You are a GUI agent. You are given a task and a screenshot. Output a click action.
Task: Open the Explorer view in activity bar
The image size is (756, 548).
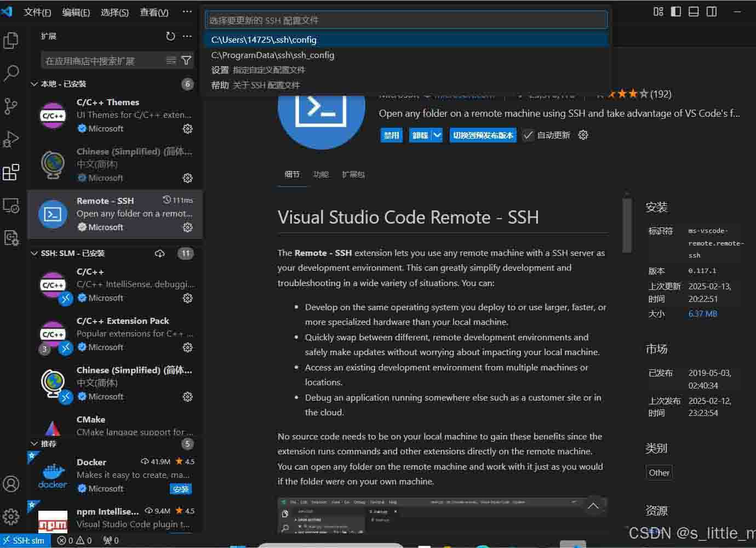(x=11, y=41)
